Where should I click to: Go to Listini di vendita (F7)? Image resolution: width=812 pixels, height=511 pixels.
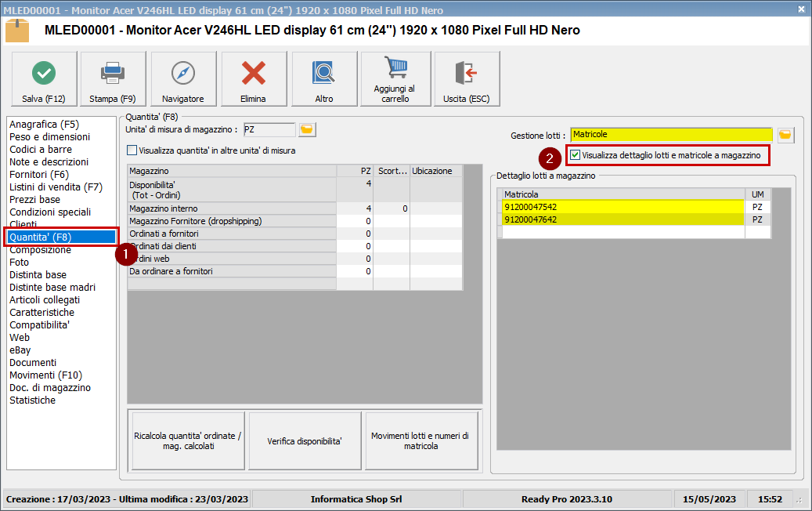[x=56, y=187]
